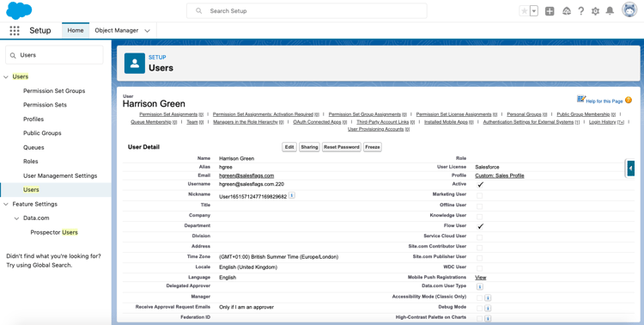Viewport: 644px width, 325px height.
Task: Toggle the WDC User checkbox
Action: click(x=480, y=268)
